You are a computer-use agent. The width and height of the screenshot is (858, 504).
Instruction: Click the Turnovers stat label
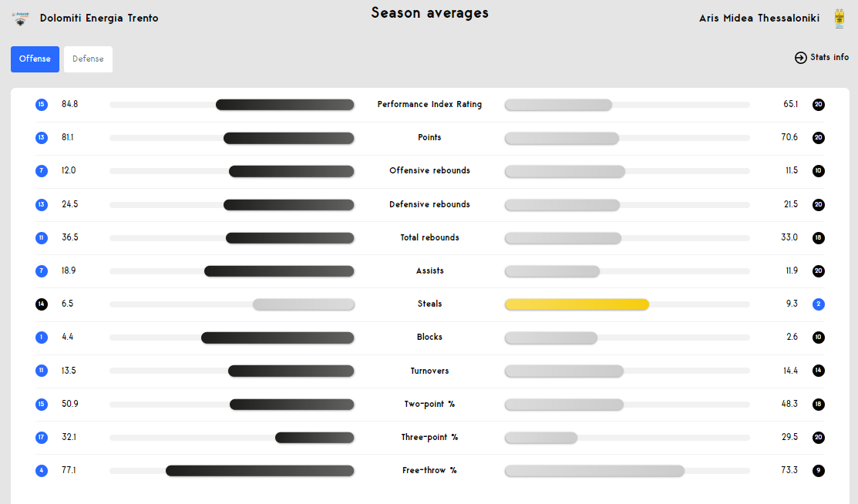429,371
